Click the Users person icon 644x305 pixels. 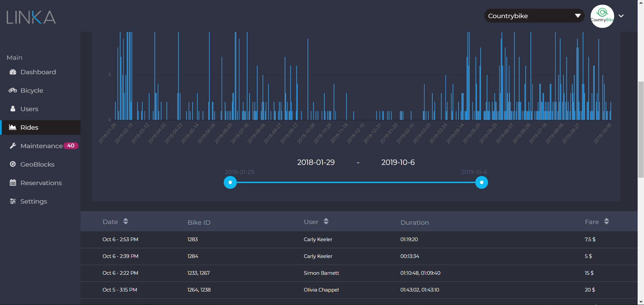[x=13, y=109]
